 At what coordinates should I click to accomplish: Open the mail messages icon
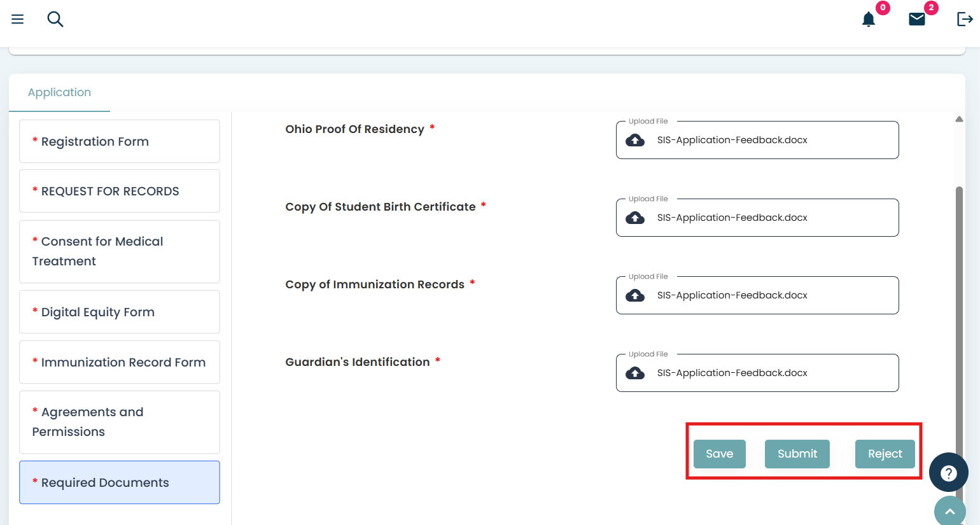[x=917, y=19]
